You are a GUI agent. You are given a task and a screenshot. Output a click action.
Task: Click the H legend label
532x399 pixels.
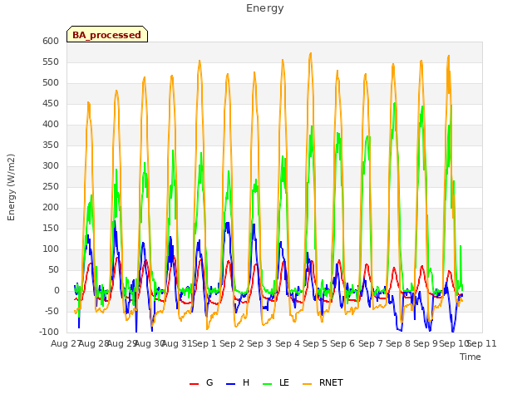tap(246, 382)
